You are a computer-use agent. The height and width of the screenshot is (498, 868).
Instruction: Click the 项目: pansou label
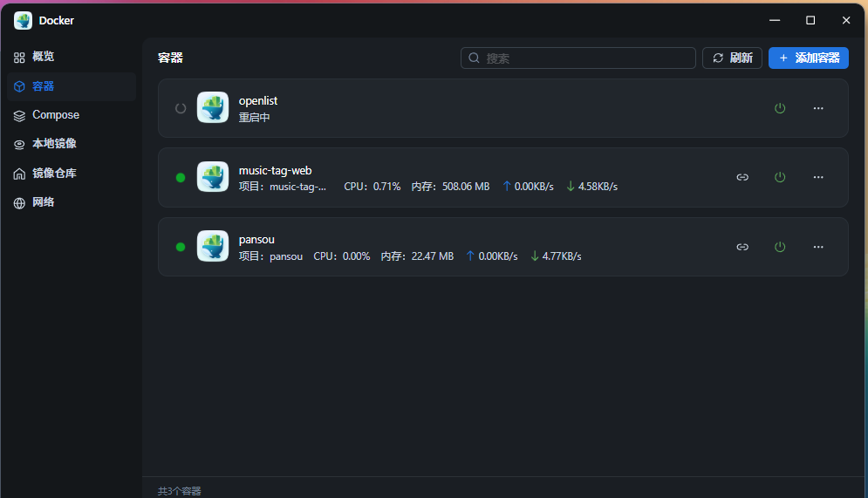click(270, 256)
